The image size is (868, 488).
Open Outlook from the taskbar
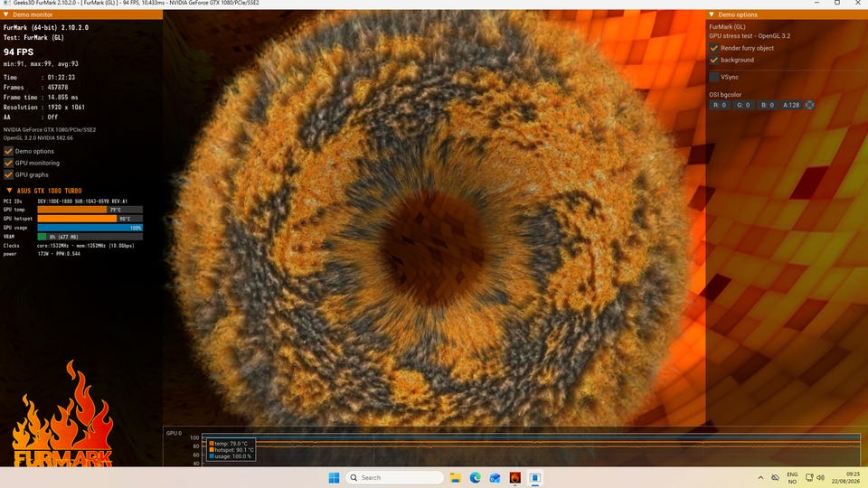coord(495,477)
